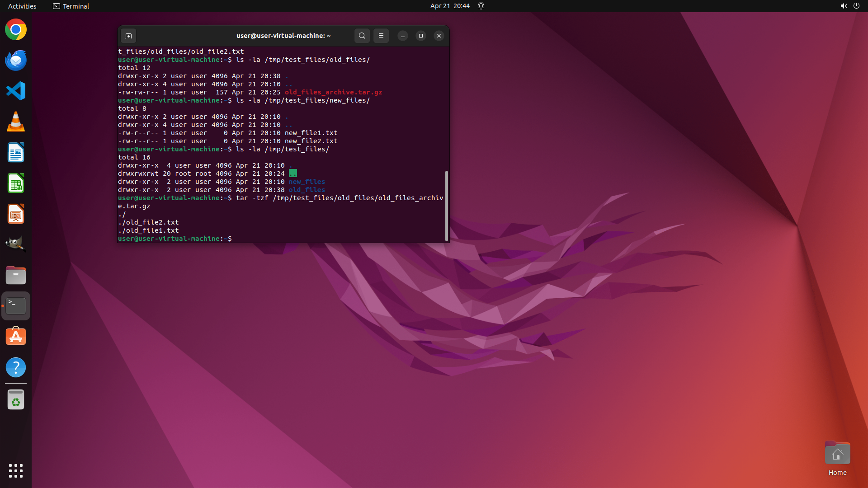Launch Google Chrome from the dock

[16, 30]
